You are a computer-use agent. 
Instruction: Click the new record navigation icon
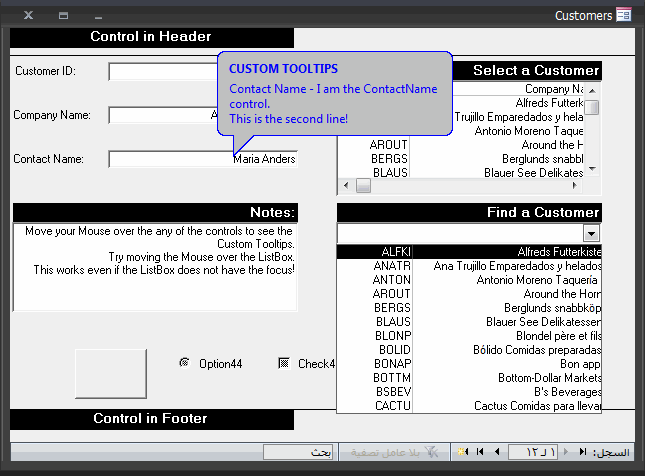(x=463, y=452)
